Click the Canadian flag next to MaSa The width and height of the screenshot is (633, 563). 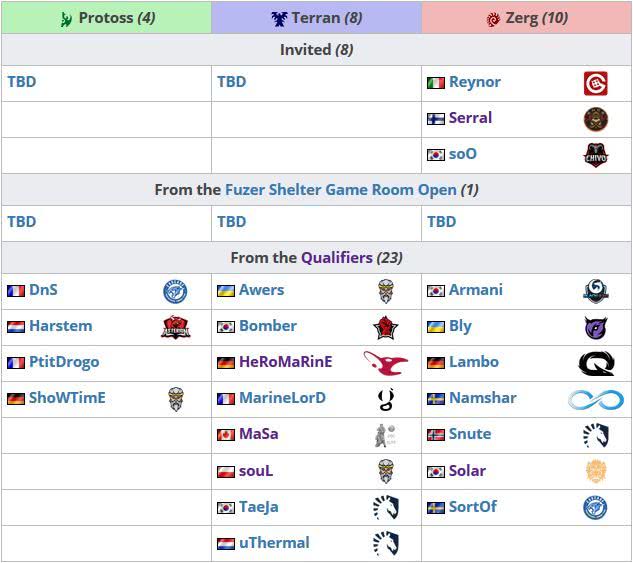tap(226, 435)
